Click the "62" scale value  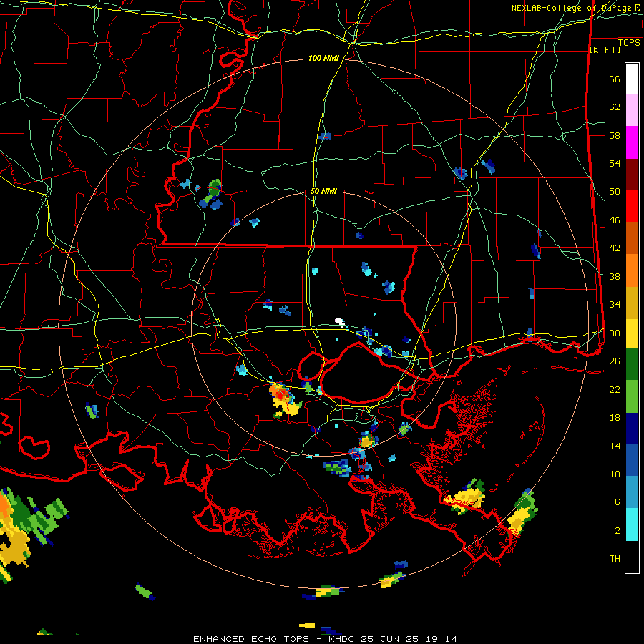[615, 107]
